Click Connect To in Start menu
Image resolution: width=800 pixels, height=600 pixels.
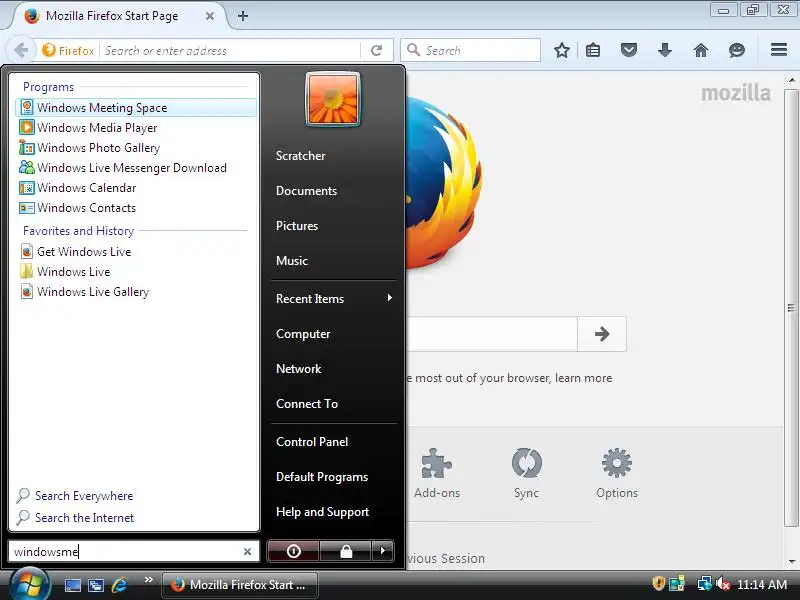(x=307, y=404)
